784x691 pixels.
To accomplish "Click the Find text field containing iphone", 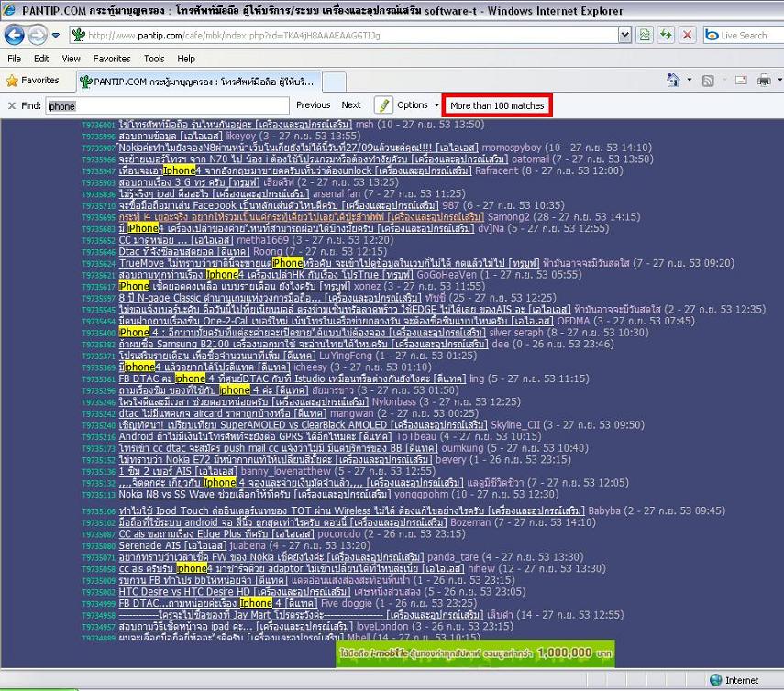I will (168, 106).
